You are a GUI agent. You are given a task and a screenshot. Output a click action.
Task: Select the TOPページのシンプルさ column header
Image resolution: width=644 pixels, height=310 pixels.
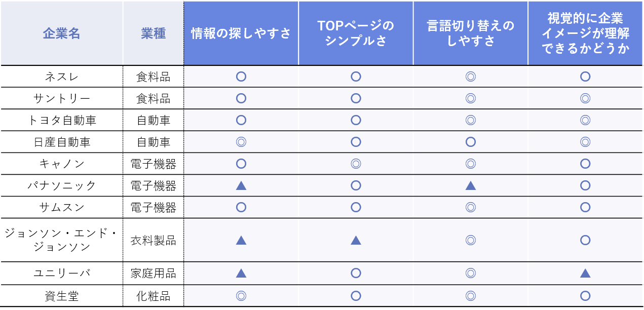(x=356, y=33)
